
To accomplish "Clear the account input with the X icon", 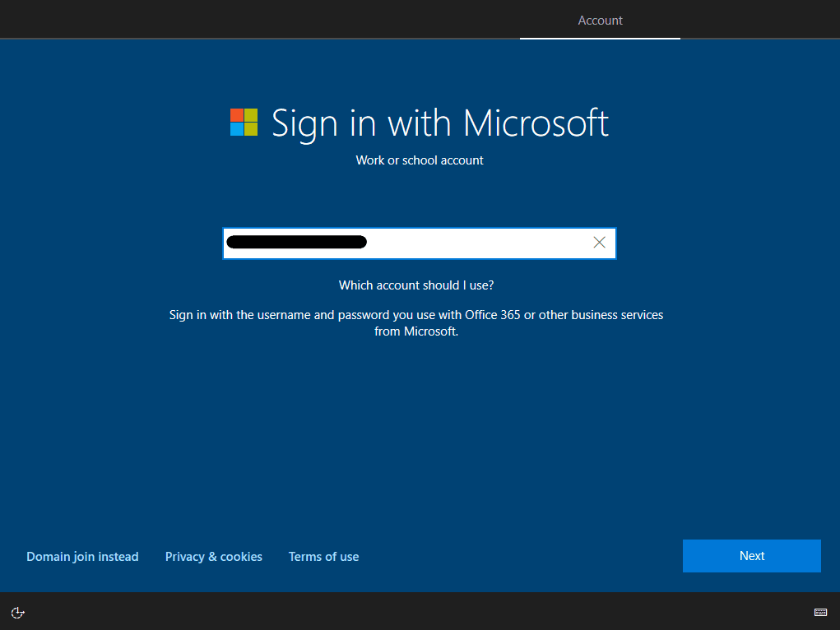I will [x=599, y=243].
